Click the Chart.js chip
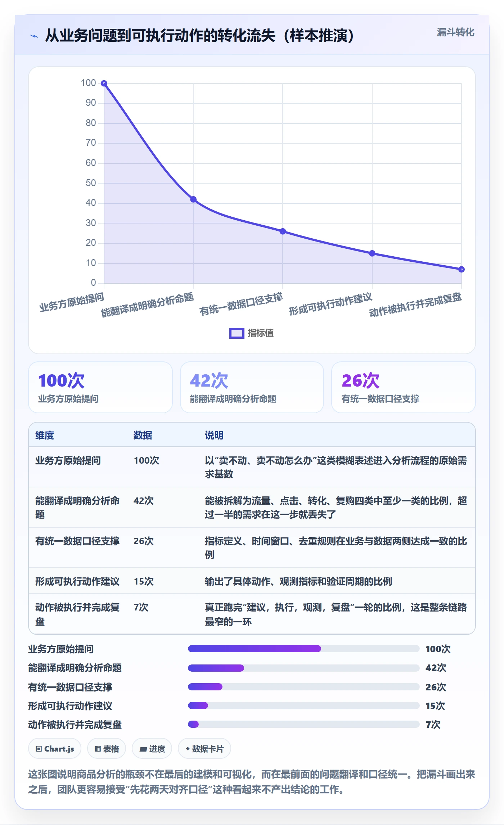 pos(55,749)
